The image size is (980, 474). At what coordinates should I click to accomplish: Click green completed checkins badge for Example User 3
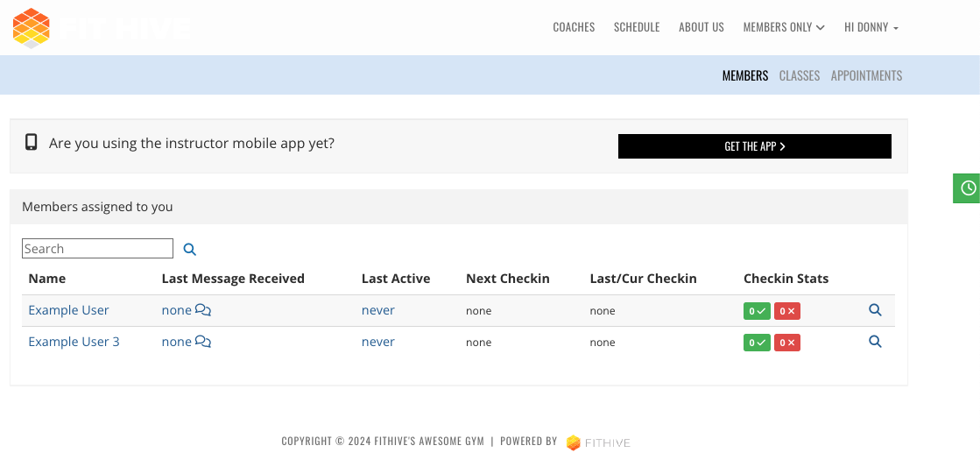pos(757,343)
